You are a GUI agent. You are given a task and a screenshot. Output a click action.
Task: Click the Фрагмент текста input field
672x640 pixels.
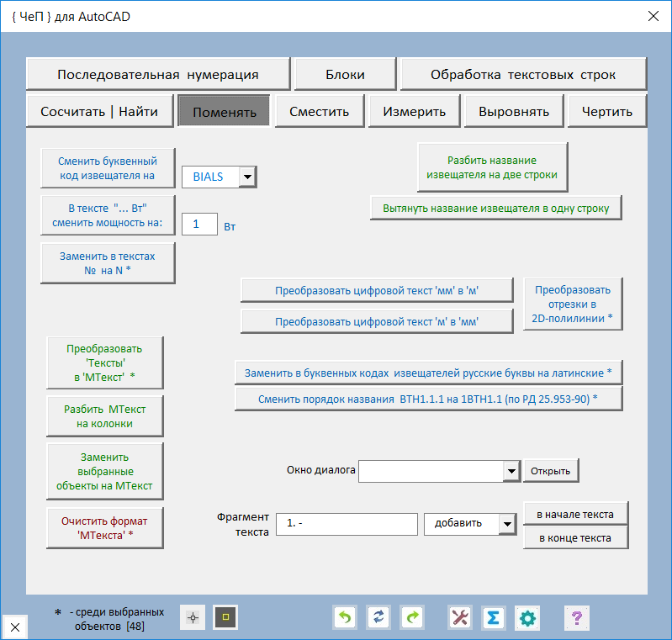(x=348, y=524)
